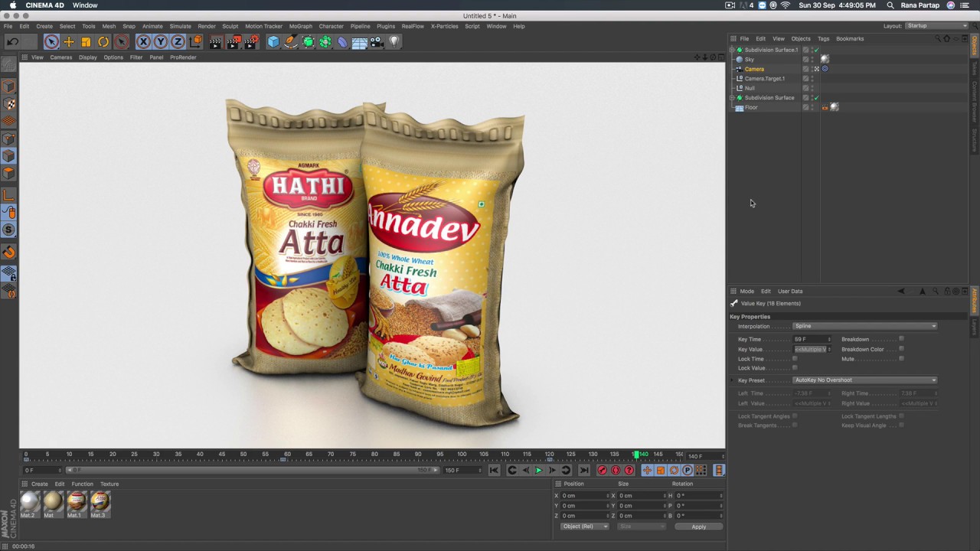This screenshot has height=551, width=980.
Task: Select the Live Selection tool
Action: tap(51, 42)
